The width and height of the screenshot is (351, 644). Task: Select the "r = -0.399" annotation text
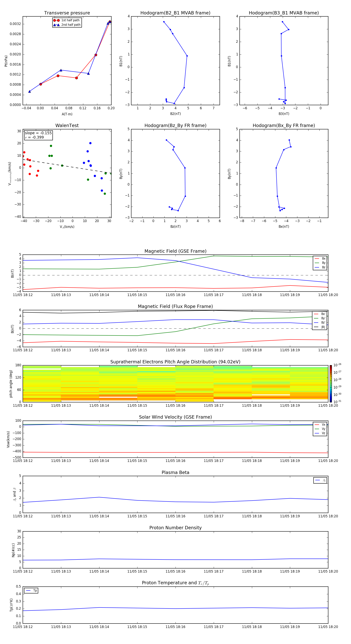[35, 137]
